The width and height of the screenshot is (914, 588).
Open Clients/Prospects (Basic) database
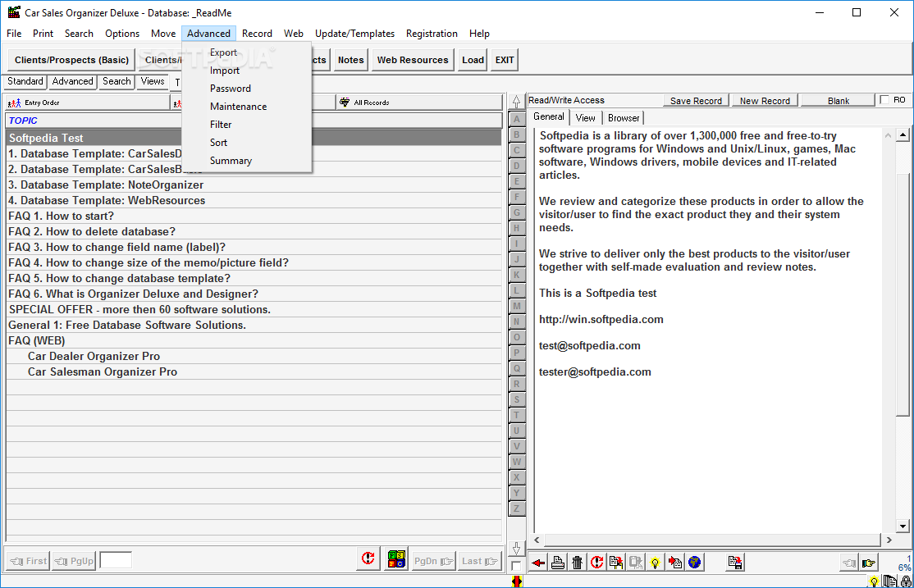[x=71, y=60]
